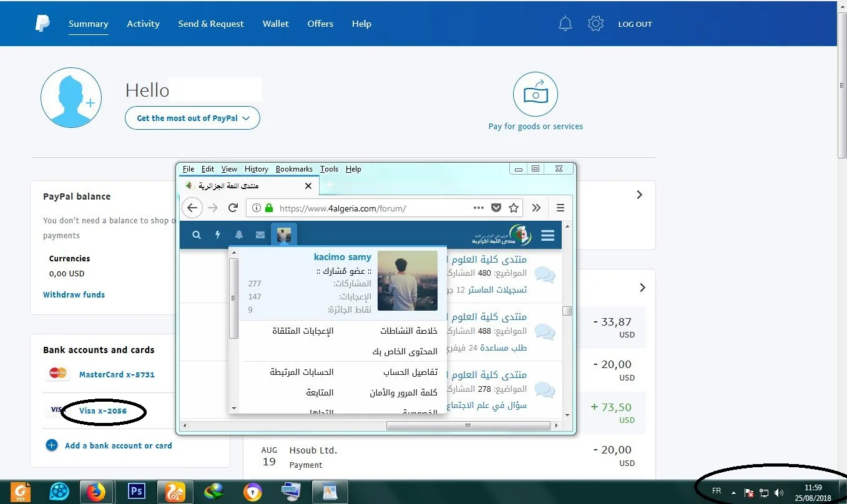Open the PayPal Activity tab
The height and width of the screenshot is (504, 847).
pos(143,24)
